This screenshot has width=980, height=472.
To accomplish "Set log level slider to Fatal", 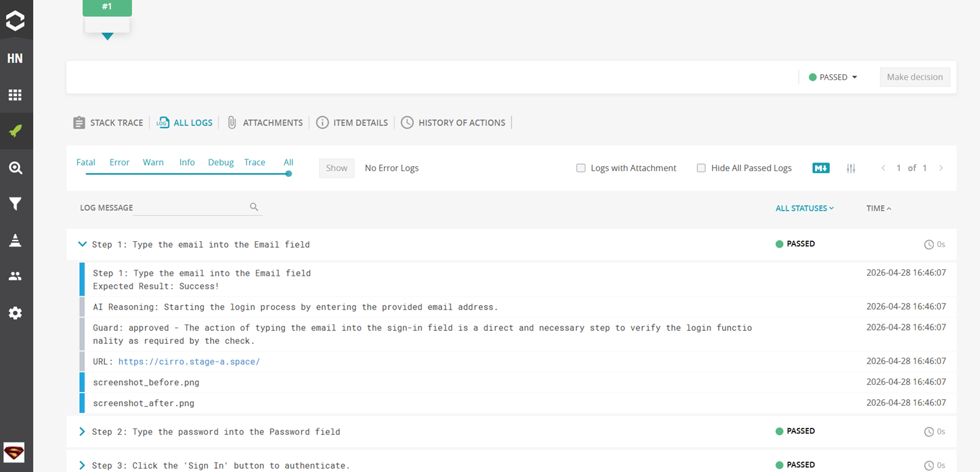I will pyautogui.click(x=86, y=163).
